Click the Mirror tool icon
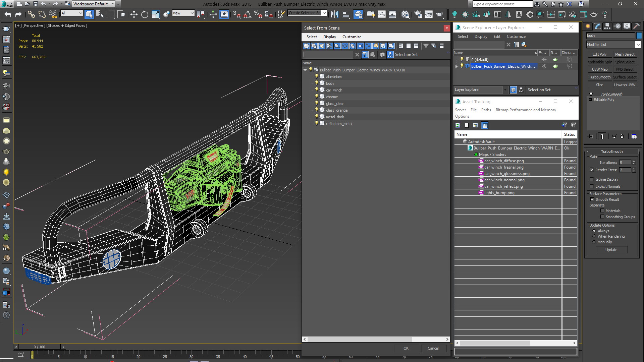644x362 pixels. coord(334,14)
